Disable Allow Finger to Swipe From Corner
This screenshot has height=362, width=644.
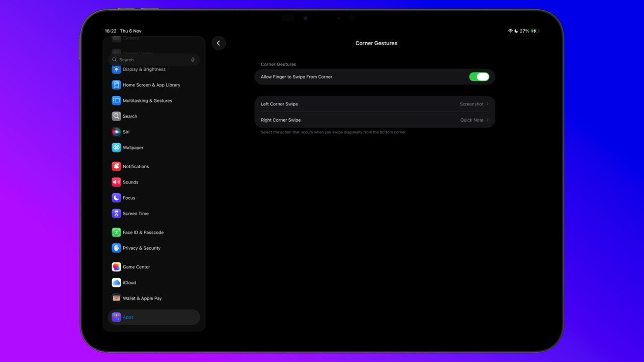pos(479,77)
